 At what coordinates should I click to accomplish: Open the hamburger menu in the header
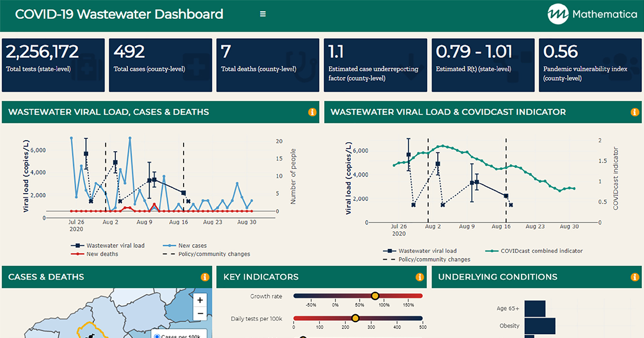pyautogui.click(x=263, y=14)
